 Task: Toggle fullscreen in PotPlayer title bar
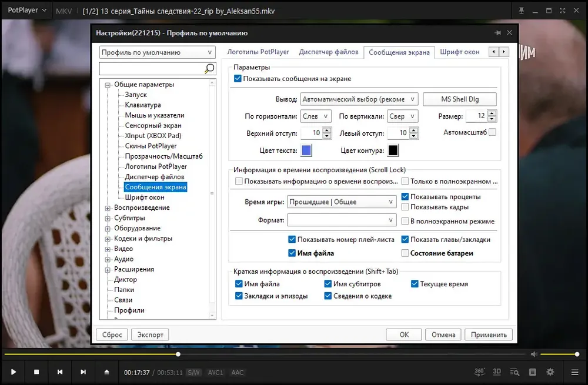563,11
